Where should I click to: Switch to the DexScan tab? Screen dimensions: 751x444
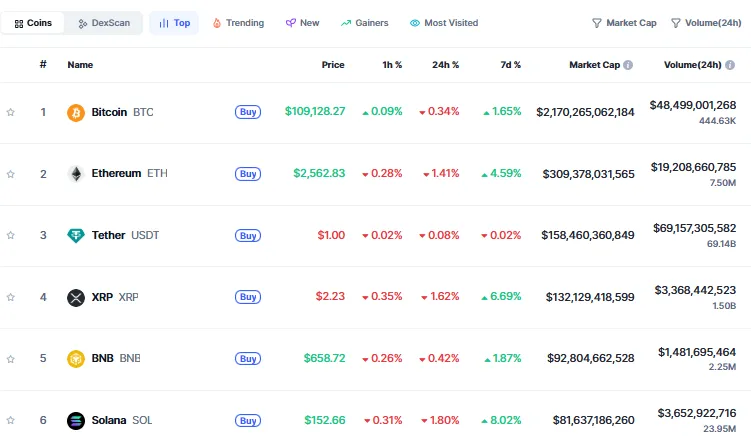tap(105, 23)
